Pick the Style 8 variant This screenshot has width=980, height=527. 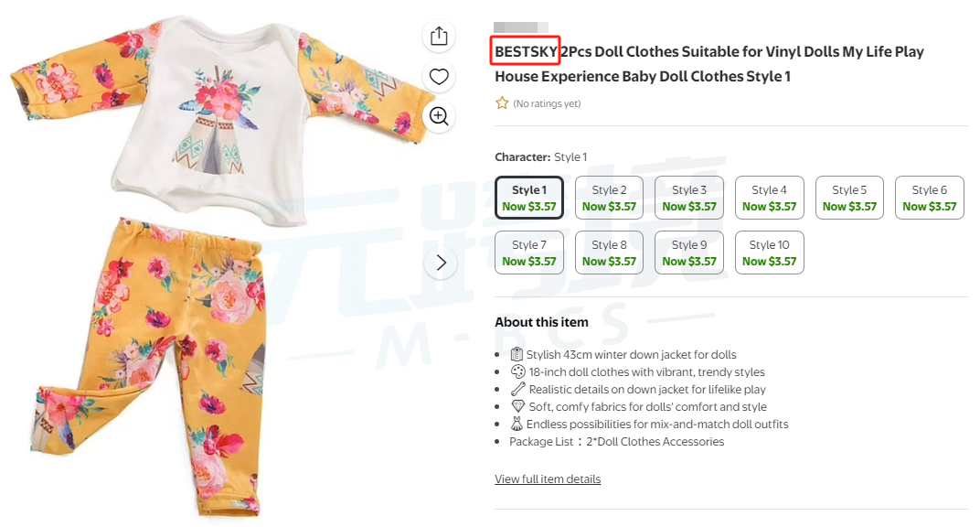609,253
